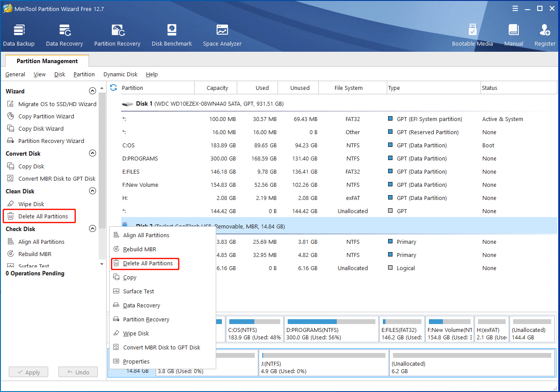
Task: Collapse the Convert Disk section
Action: point(93,153)
